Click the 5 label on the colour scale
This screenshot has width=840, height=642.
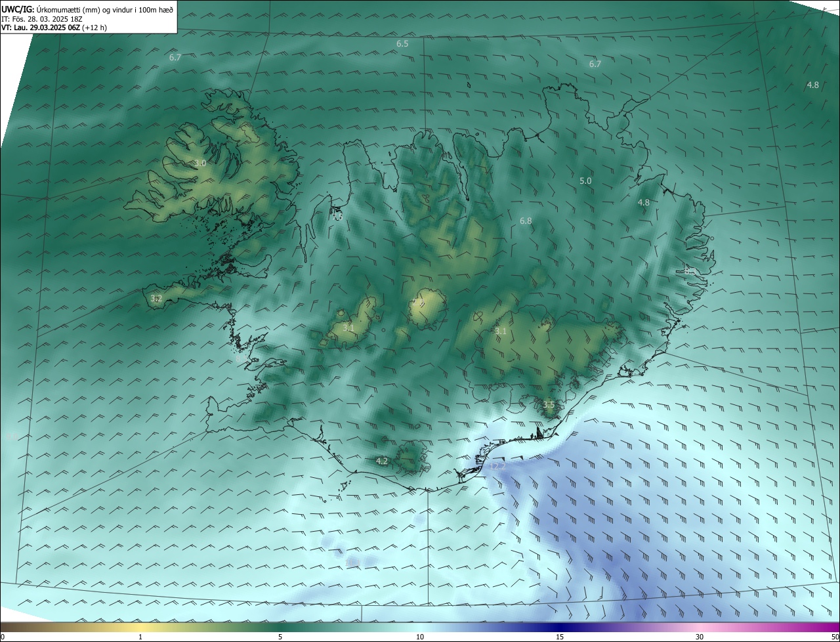coord(280,637)
